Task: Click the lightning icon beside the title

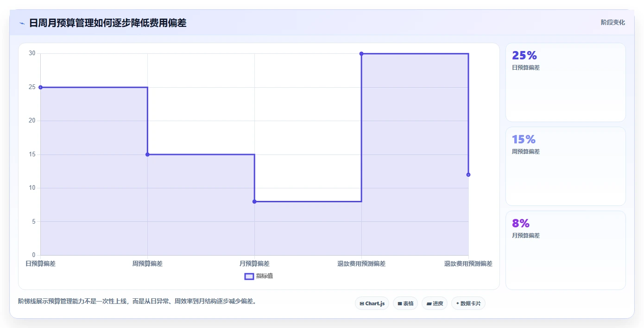Action: click(x=22, y=23)
